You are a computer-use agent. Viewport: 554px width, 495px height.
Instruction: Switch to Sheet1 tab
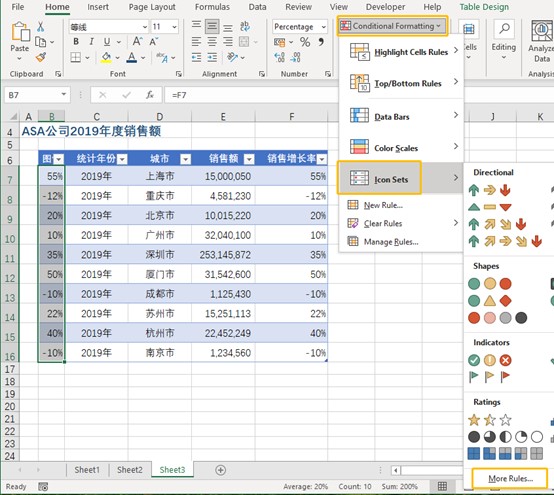tap(87, 470)
